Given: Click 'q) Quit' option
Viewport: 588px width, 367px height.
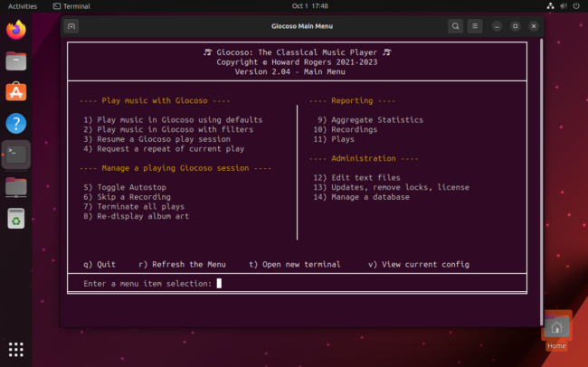Looking at the screenshot, I should coord(100,264).
